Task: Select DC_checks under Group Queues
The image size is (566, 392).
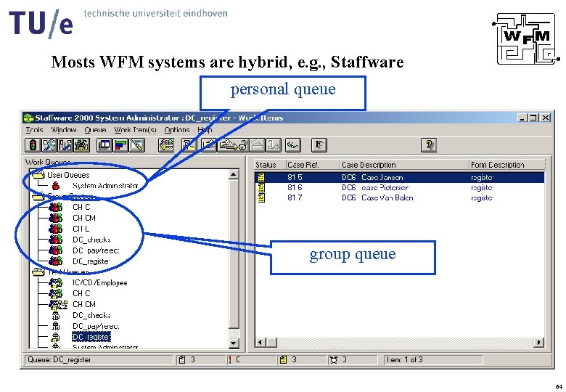Action: (91, 240)
